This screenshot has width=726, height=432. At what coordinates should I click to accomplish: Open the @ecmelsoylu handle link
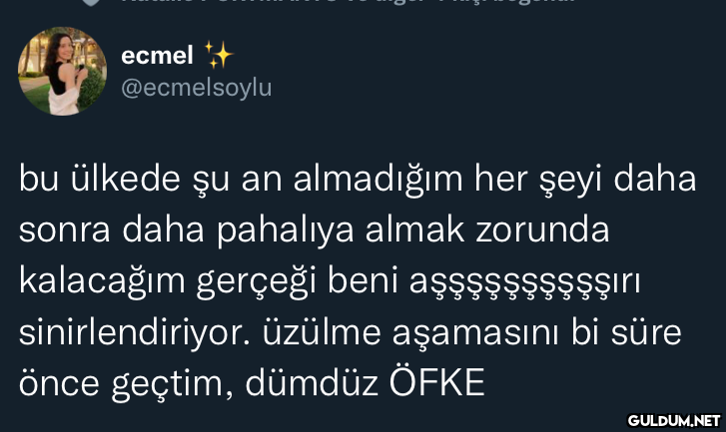[196, 88]
